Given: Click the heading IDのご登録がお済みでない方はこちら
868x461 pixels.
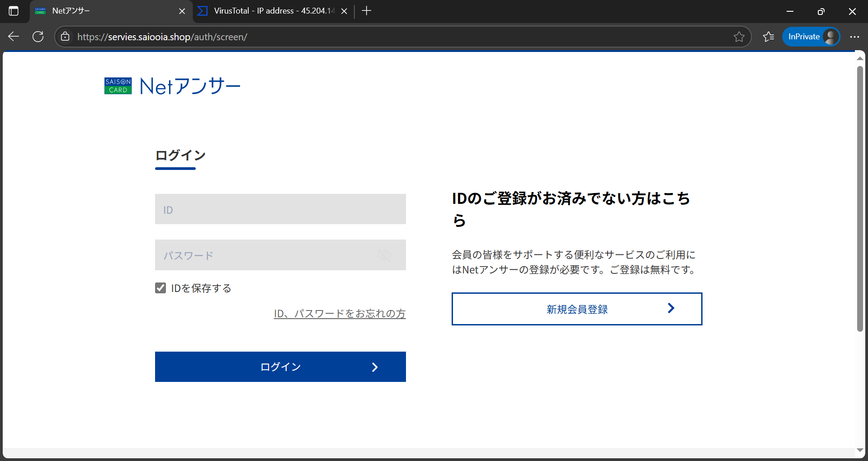Looking at the screenshot, I should 571,209.
